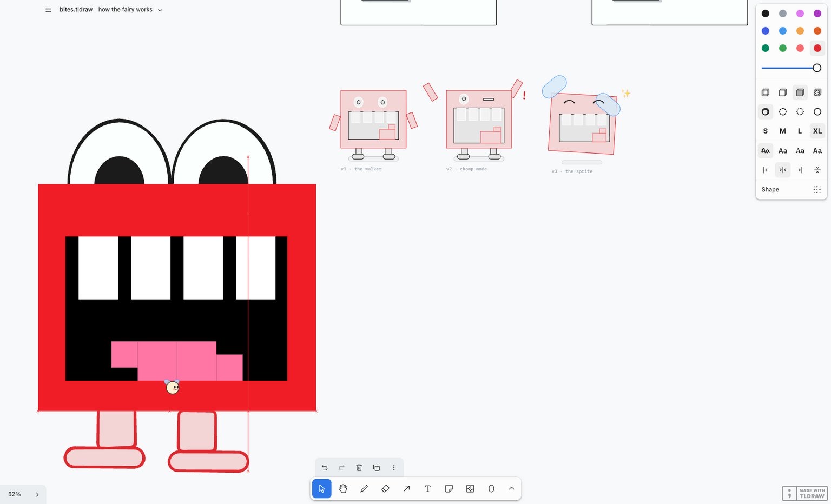Select the light violet color swatch

[800, 14]
